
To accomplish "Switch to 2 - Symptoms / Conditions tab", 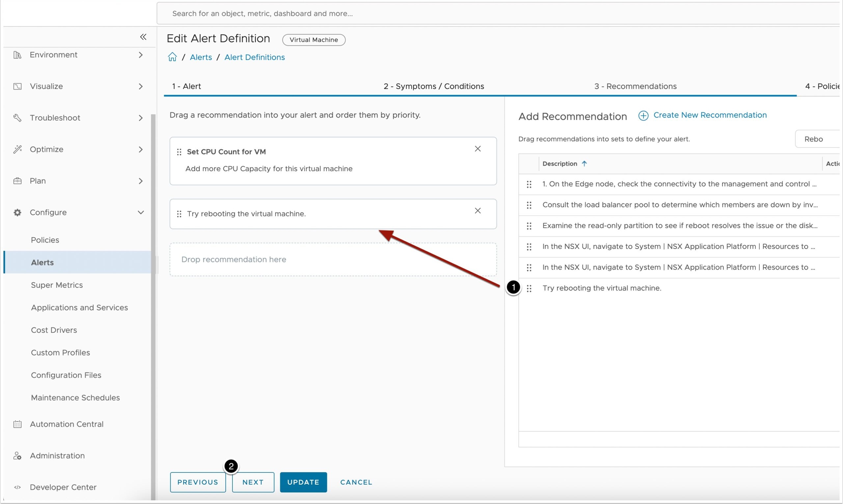I will click(x=434, y=86).
